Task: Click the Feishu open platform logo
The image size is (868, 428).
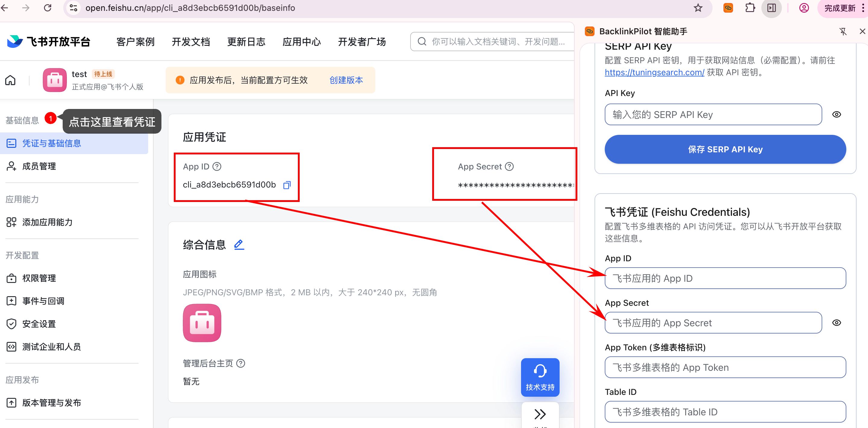Action: point(49,42)
